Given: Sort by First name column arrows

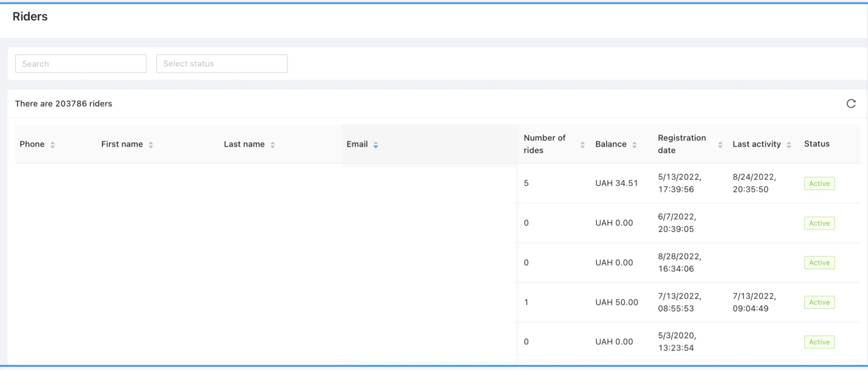Looking at the screenshot, I should click(151, 145).
